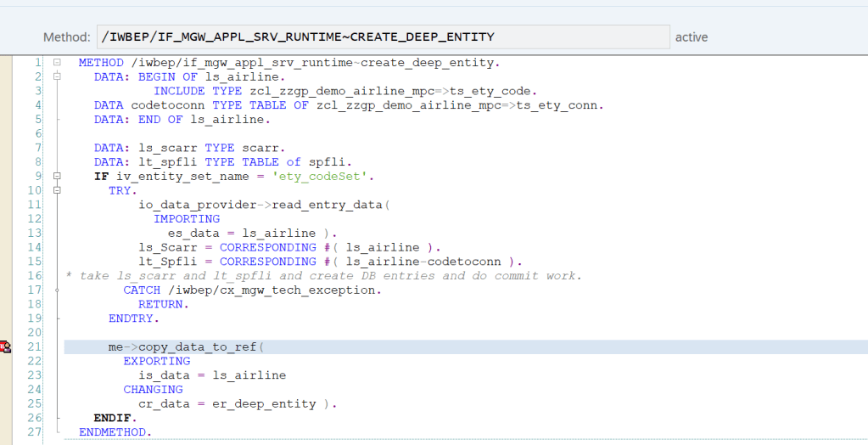Click the ENDMETHOD keyword
Screen dimensions: 868x445
(x=115, y=432)
